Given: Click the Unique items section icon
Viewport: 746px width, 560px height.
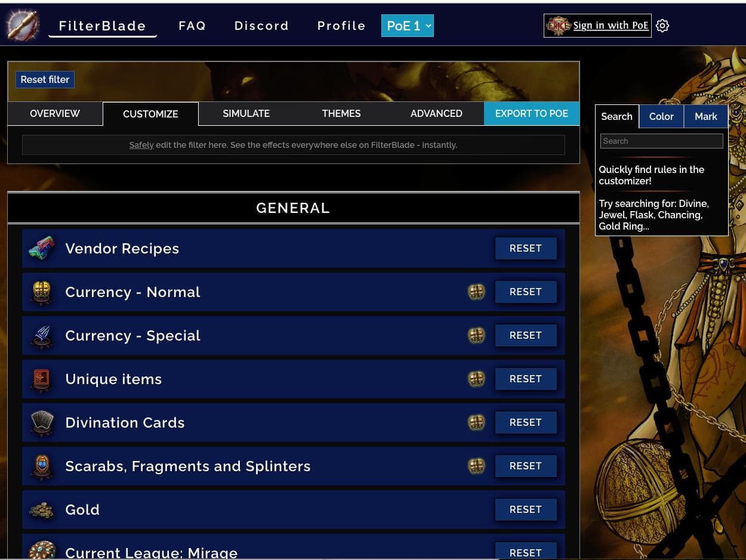Looking at the screenshot, I should tap(42, 379).
